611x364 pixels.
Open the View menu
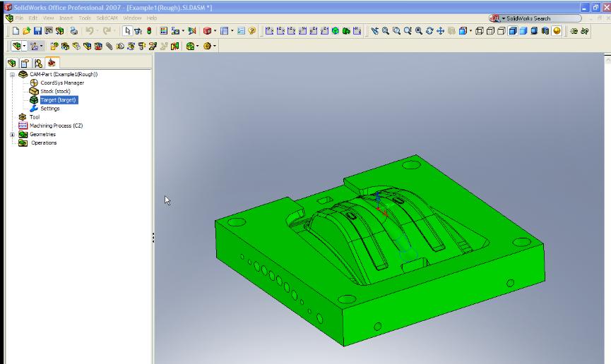(48, 18)
